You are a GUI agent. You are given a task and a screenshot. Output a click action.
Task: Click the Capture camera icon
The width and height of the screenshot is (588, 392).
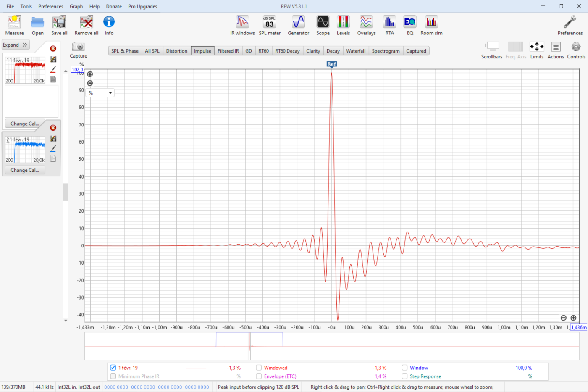(x=78, y=47)
